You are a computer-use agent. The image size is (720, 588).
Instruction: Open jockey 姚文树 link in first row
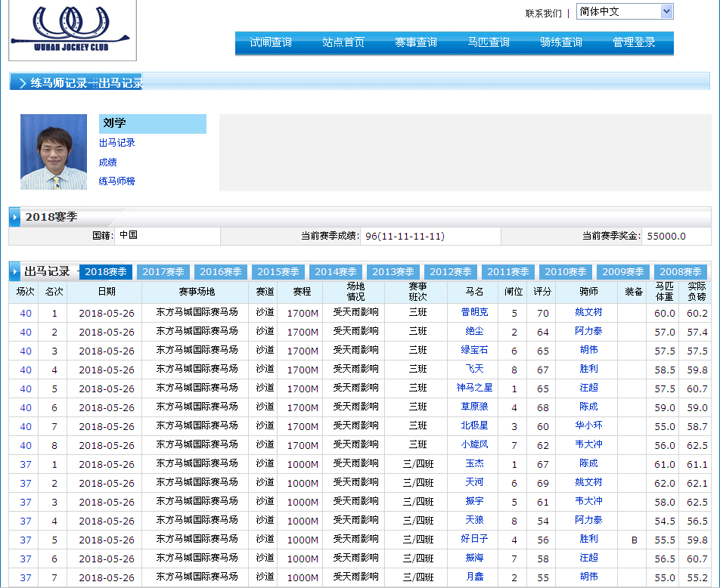(588, 312)
